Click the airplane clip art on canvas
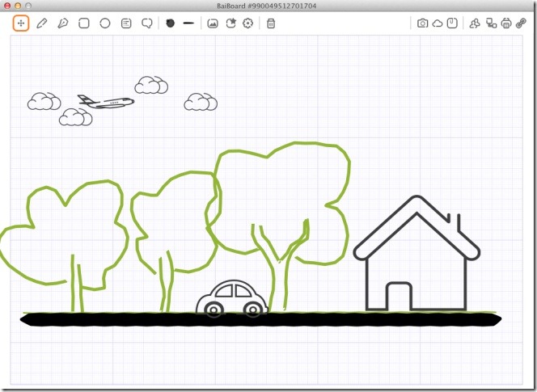Image resolution: width=537 pixels, height=392 pixels. [106, 102]
